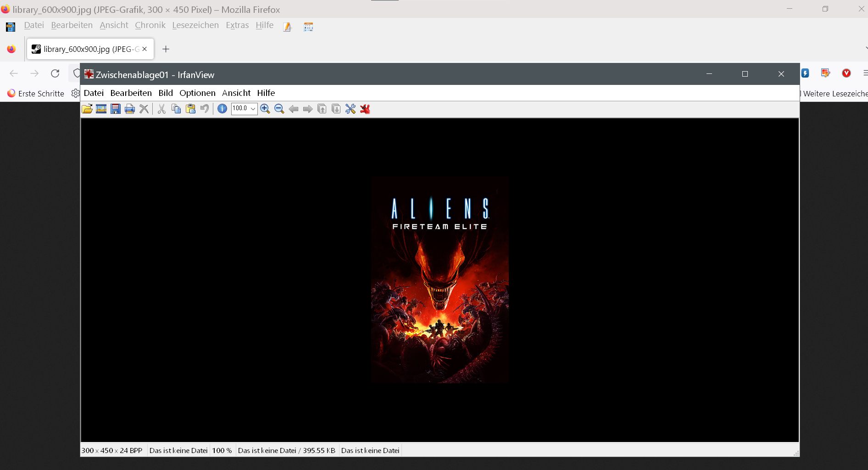Viewport: 868px width, 470px height.
Task: Copy image with the Copy icon
Action: coord(176,109)
